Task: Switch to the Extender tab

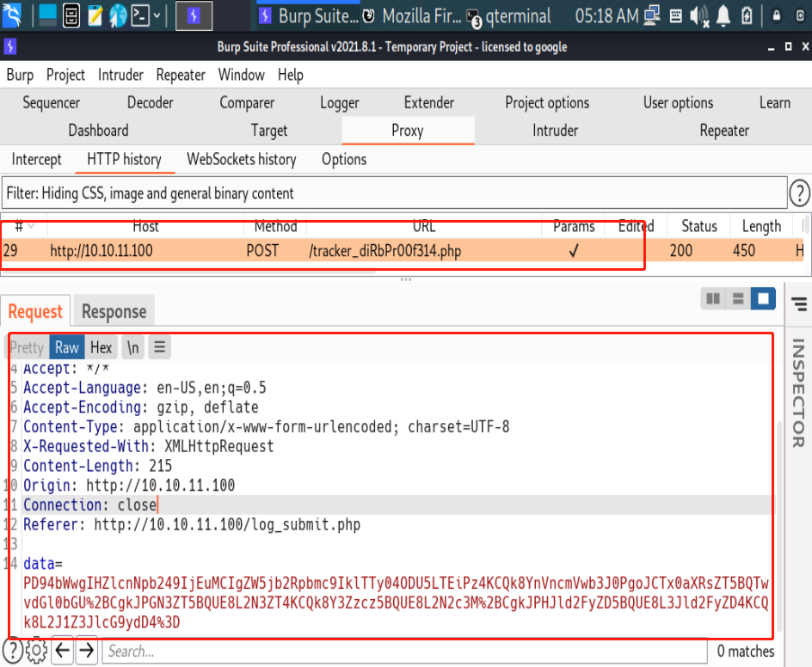Action: (x=428, y=102)
